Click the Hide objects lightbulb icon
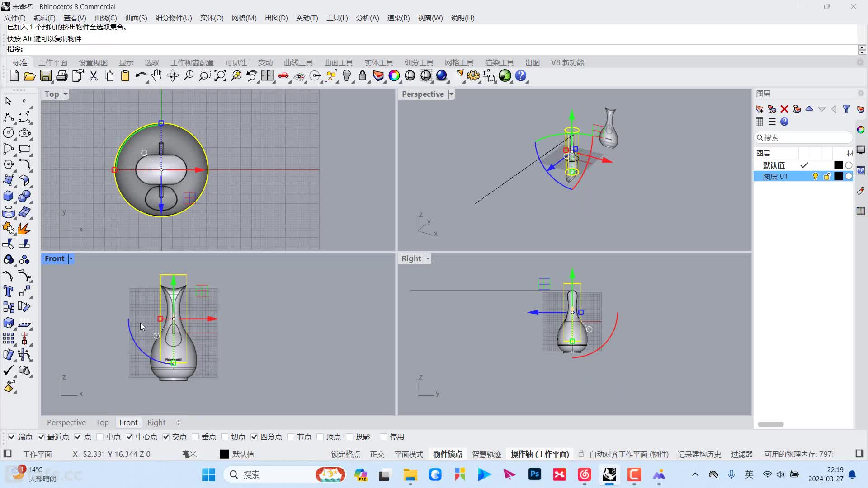Viewport: 868px width, 488px height. click(x=347, y=76)
